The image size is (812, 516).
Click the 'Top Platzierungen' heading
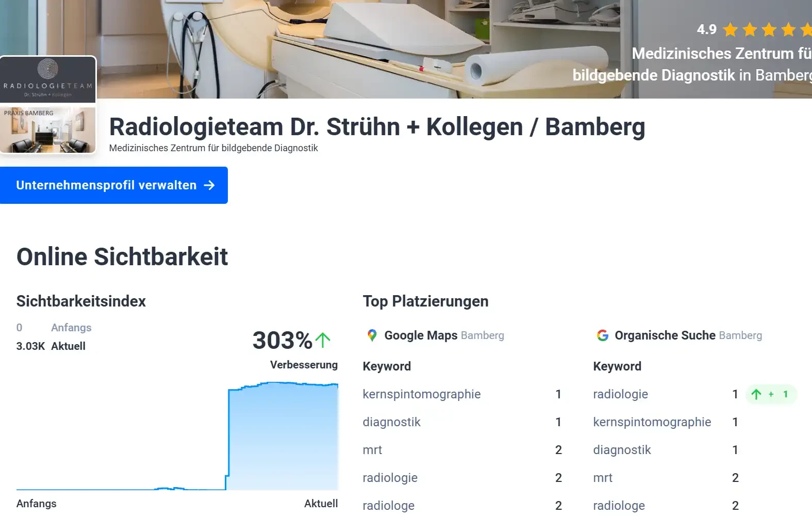425,301
